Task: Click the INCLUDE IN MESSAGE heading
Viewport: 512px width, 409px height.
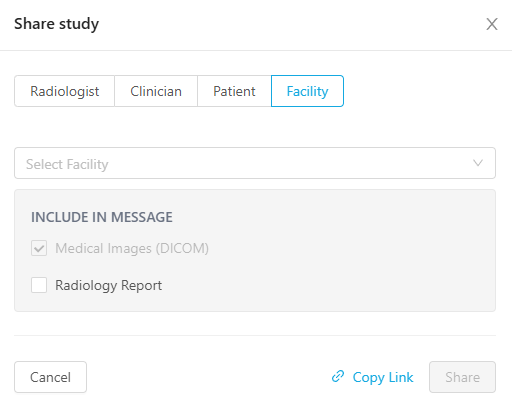Action: [x=102, y=217]
